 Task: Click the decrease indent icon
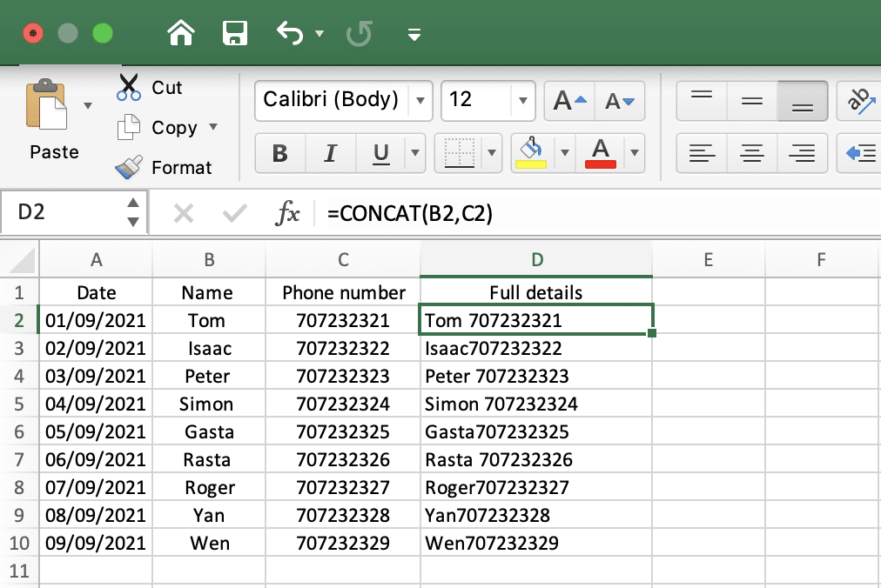(x=860, y=153)
